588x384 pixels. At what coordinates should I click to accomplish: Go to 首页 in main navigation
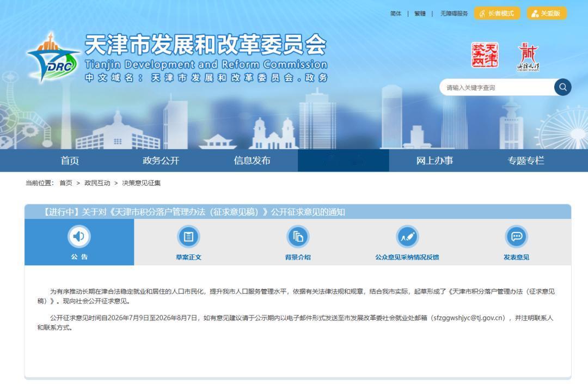click(x=70, y=161)
